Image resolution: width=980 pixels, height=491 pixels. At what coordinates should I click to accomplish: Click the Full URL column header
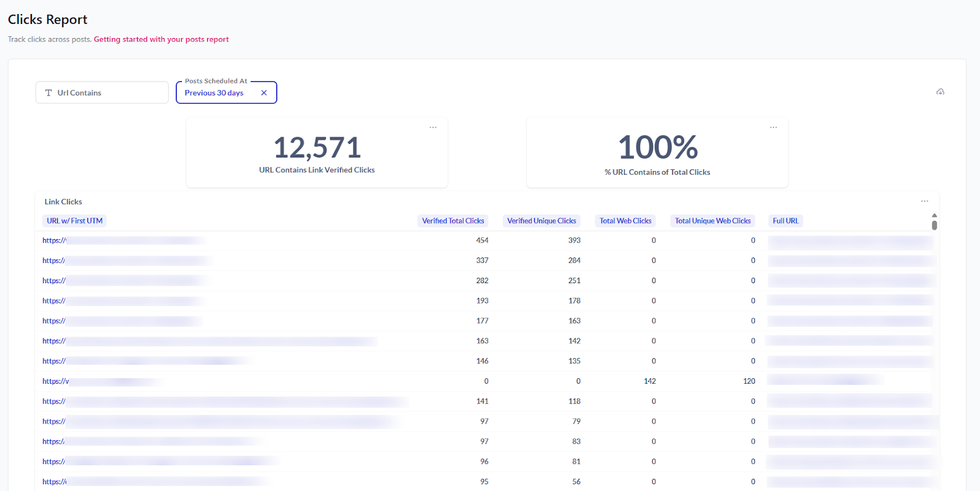[x=785, y=221]
